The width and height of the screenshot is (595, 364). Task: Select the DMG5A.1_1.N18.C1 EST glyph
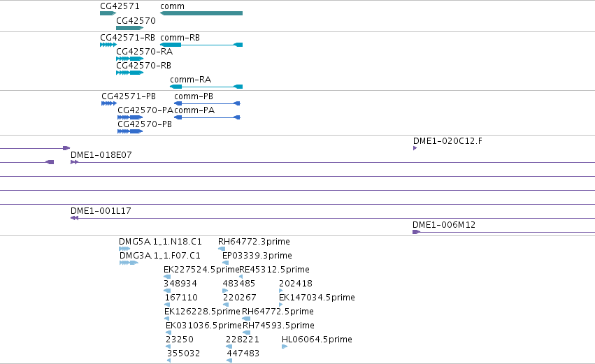click(124, 249)
